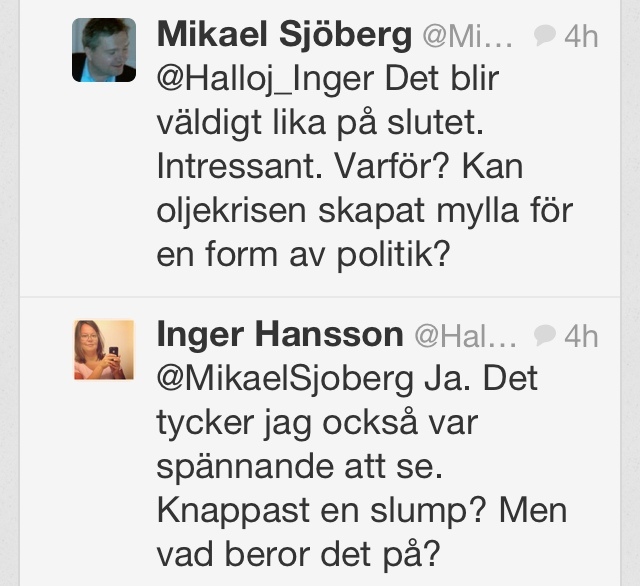Tap the 4h timestamp on Inger's tweet
The height and width of the screenshot is (586, 640).
pyautogui.click(x=581, y=337)
